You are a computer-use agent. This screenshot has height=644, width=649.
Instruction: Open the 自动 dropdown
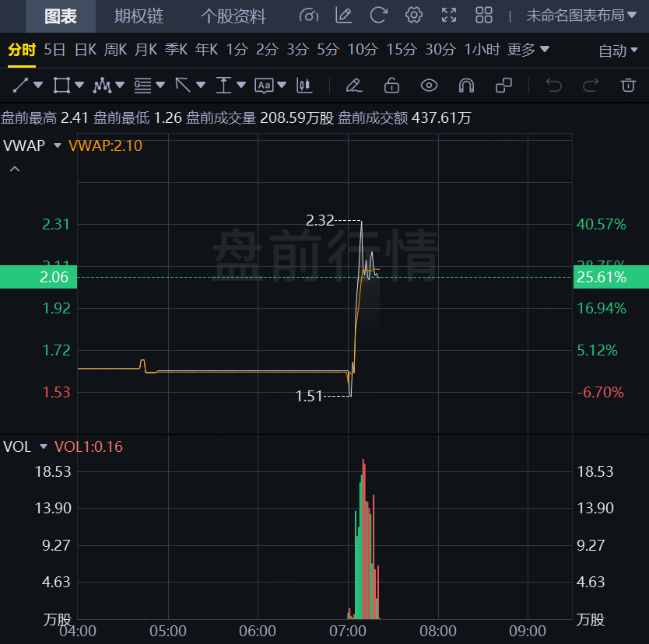pyautogui.click(x=619, y=51)
